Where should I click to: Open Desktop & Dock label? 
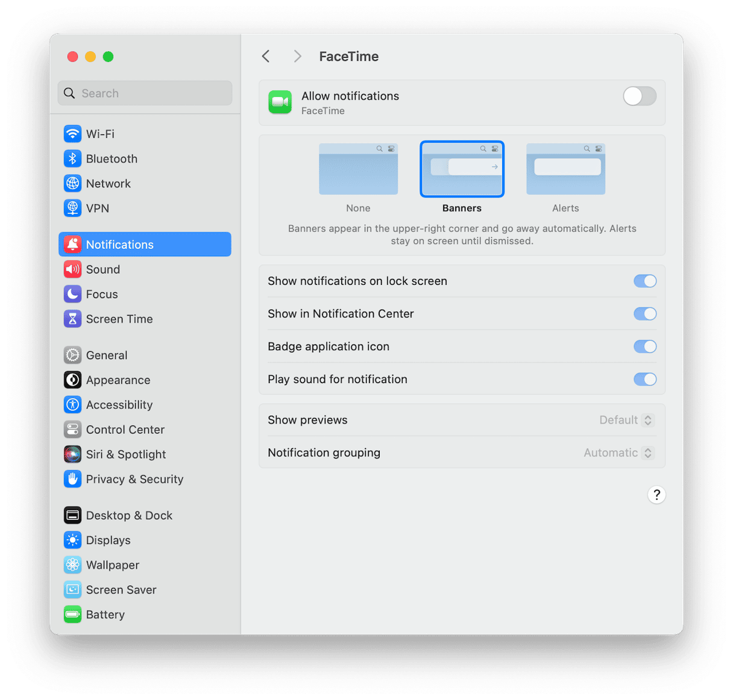pyautogui.click(x=129, y=516)
